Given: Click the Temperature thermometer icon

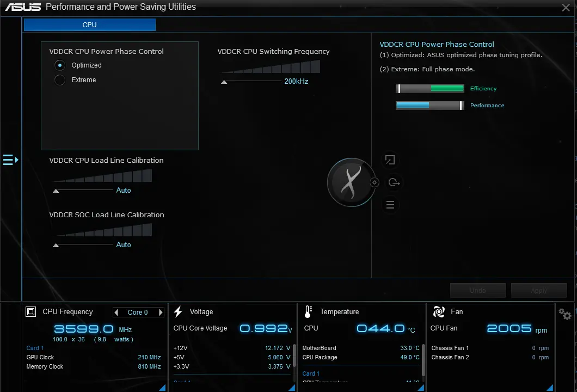Looking at the screenshot, I should 308,312.
